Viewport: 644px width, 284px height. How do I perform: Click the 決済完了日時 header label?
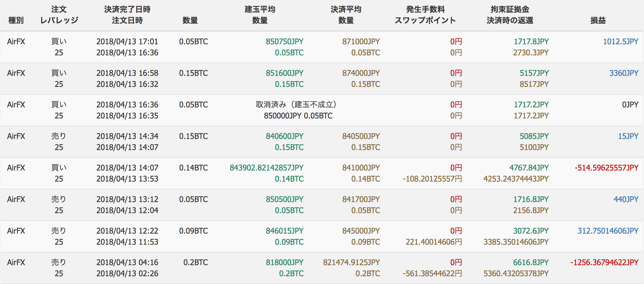coord(127,9)
